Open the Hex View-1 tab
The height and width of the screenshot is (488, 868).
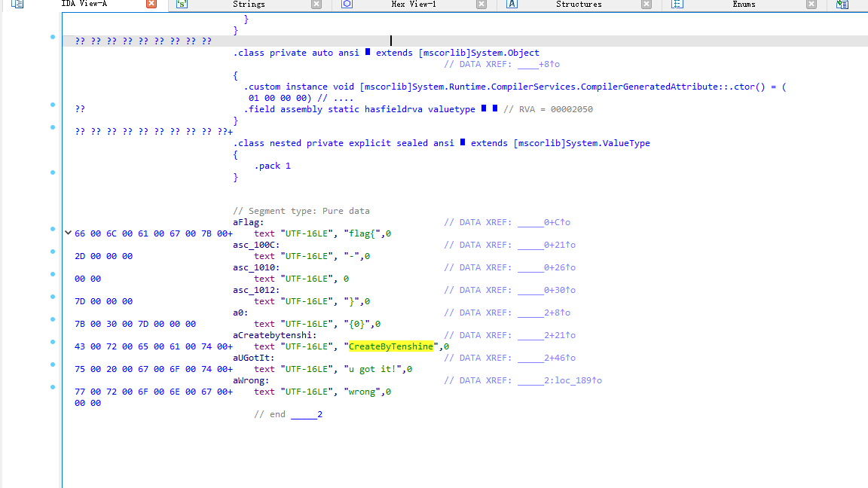(x=414, y=5)
